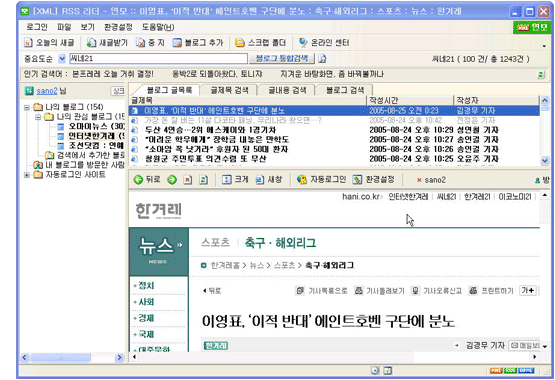Collapse the 나의 관심 블로그 node
The width and height of the screenshot is (555, 380).
(38, 117)
